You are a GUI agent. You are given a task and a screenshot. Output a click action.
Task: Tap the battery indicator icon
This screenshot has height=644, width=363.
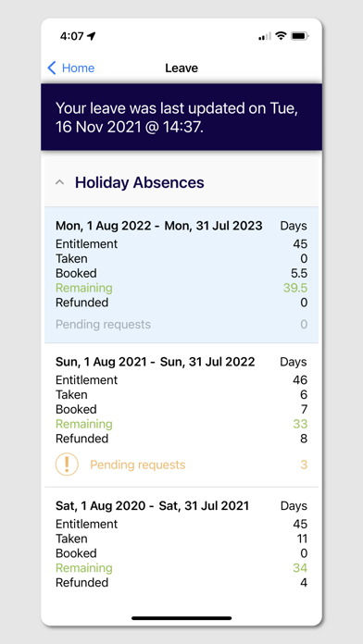tap(300, 36)
